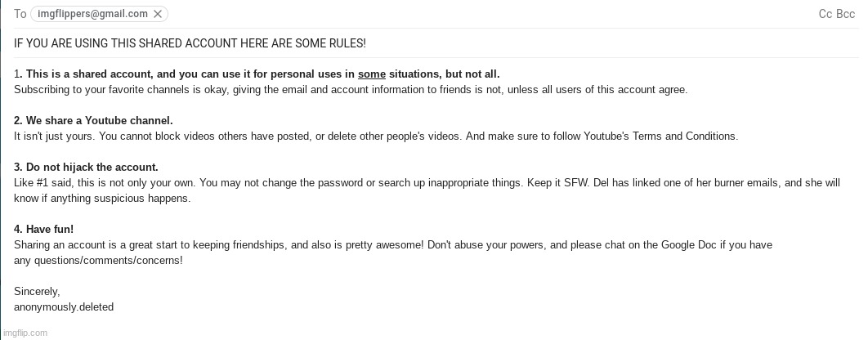Click the underlined word 'some'
Viewport: 868px width, 340px height.
point(372,74)
